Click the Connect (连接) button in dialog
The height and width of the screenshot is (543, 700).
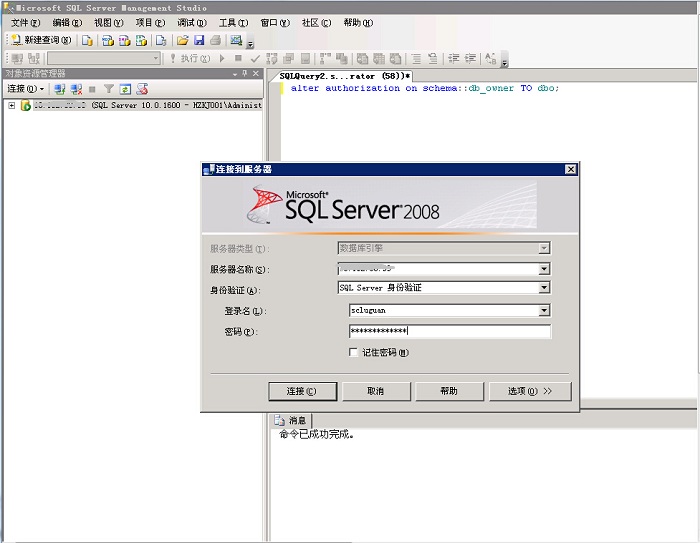(x=302, y=391)
